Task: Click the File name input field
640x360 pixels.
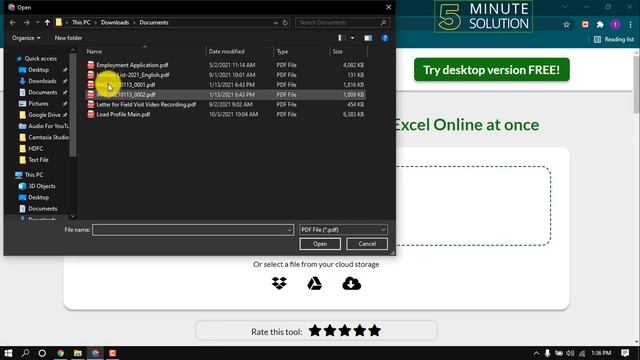Action: (193, 230)
